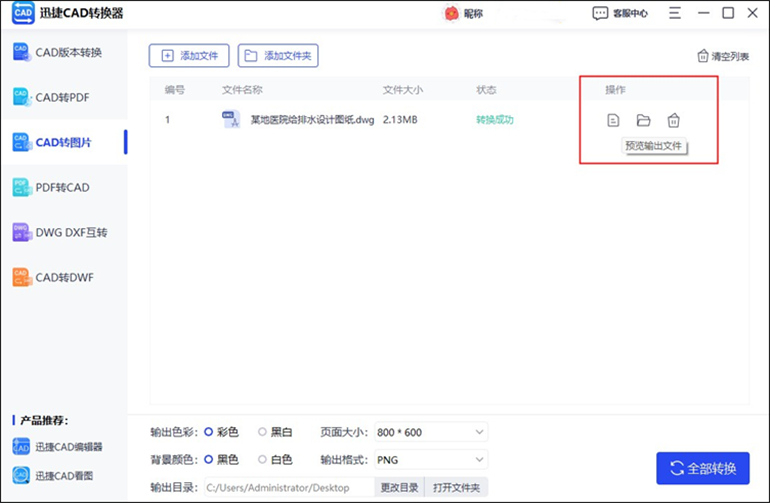Viewport: 770px width, 503px height.
Task: Open the hamburger menu icon
Action: click(x=675, y=13)
